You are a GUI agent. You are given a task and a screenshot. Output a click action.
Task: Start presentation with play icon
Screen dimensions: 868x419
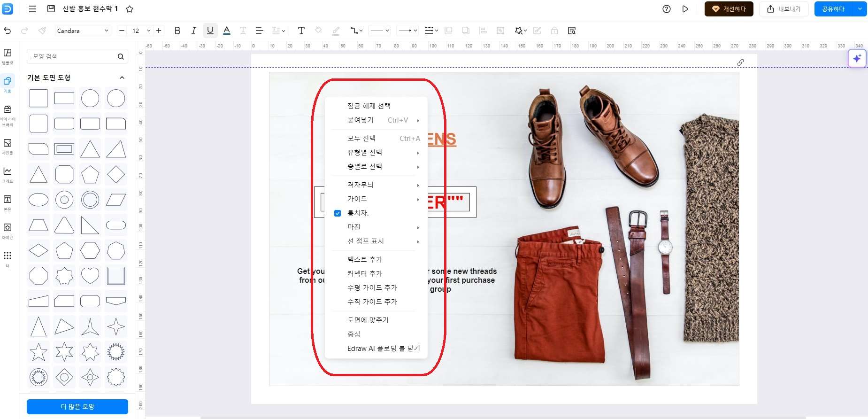coord(685,9)
